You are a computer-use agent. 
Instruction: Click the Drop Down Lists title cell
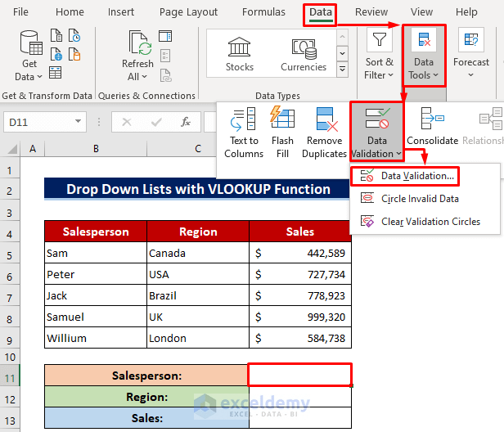coord(198,189)
